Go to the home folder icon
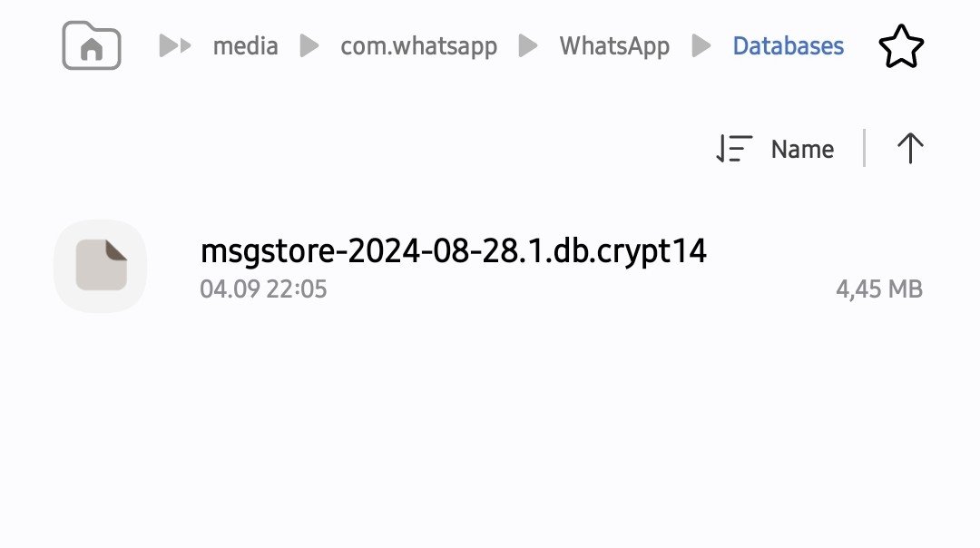The width and height of the screenshot is (980, 548). (92, 45)
